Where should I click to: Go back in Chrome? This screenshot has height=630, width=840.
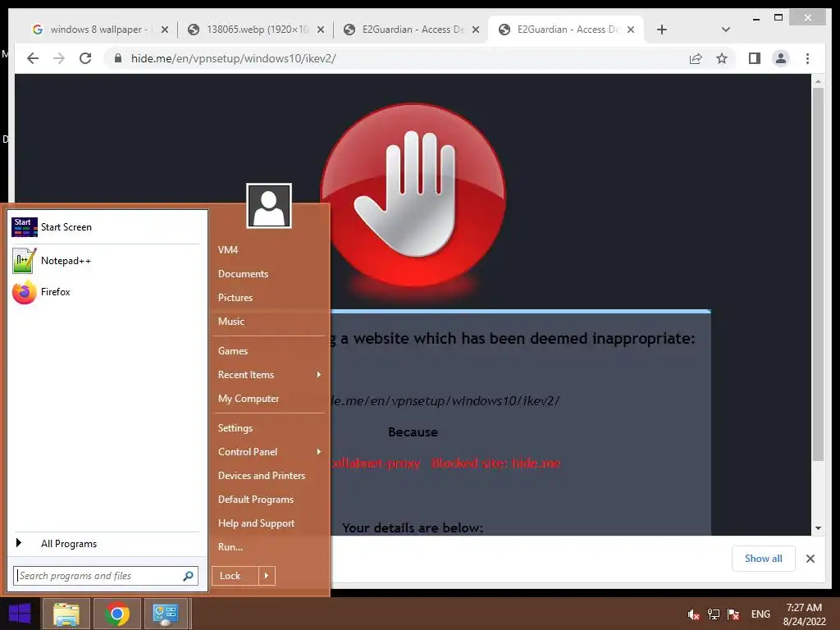33,58
